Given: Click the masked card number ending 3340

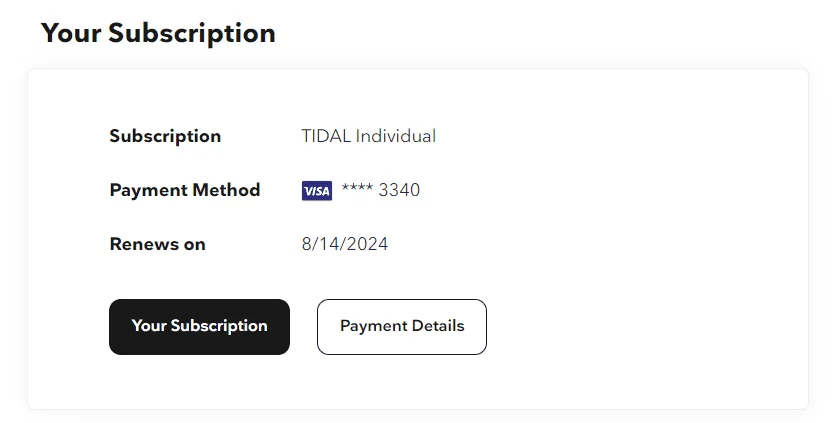Looking at the screenshot, I should click(380, 190).
